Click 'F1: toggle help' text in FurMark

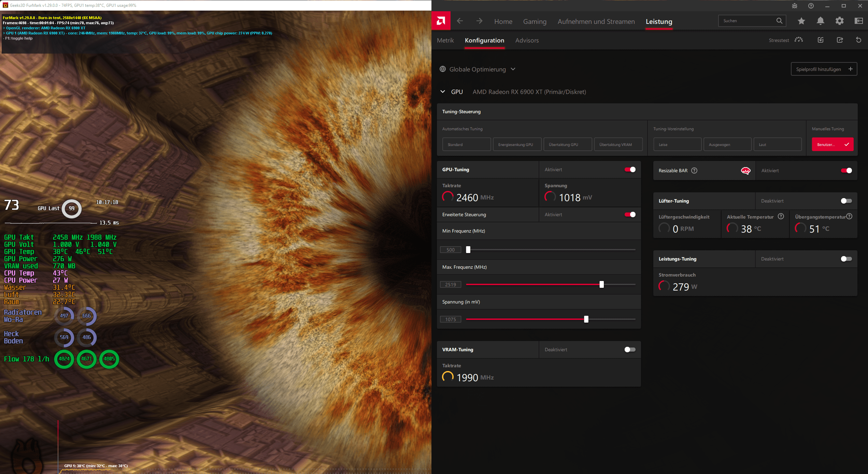[x=18, y=38]
